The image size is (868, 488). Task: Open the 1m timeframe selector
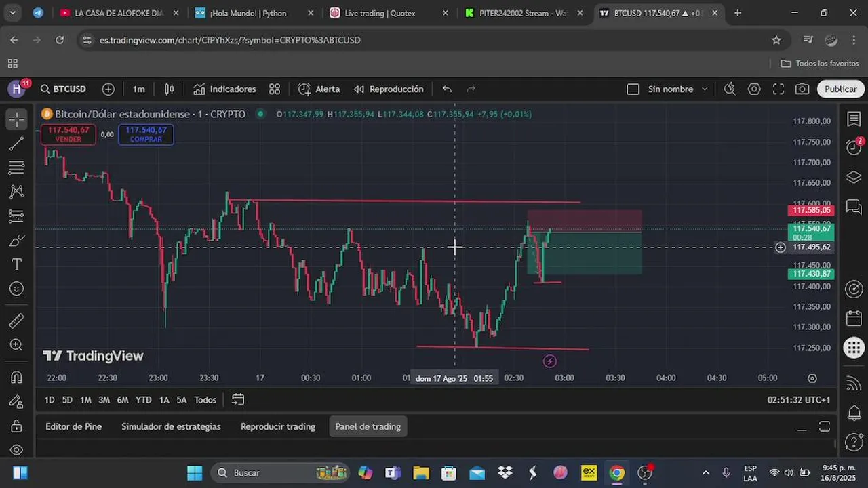point(139,89)
